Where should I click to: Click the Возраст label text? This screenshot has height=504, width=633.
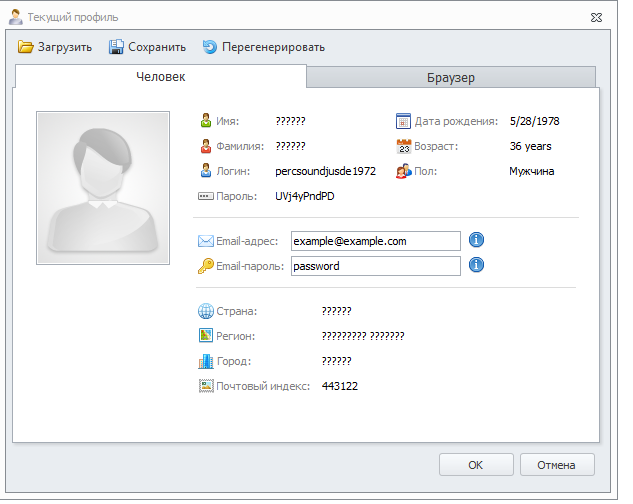[x=436, y=146]
